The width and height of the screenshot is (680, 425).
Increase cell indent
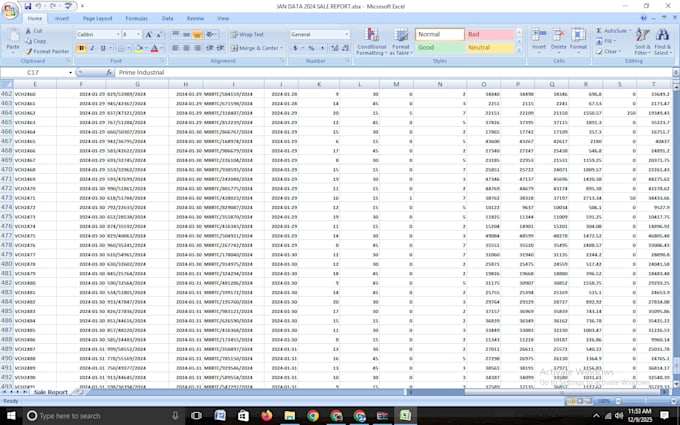[x=220, y=48]
